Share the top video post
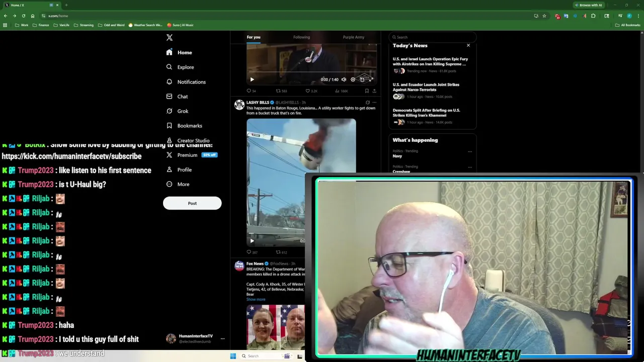644x362 pixels. [374, 91]
